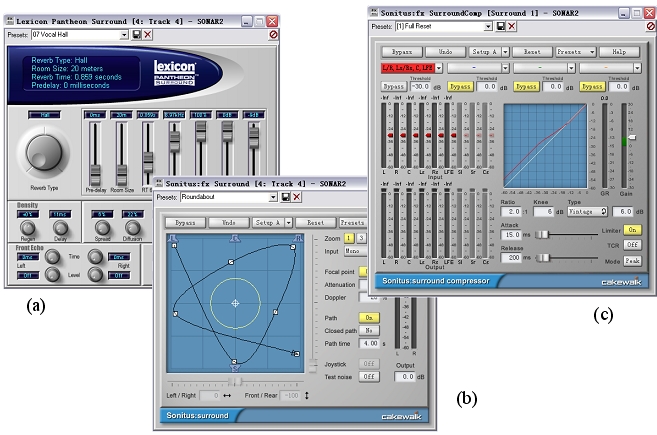Click Undo button in SurroundComp toolbar

pos(445,52)
